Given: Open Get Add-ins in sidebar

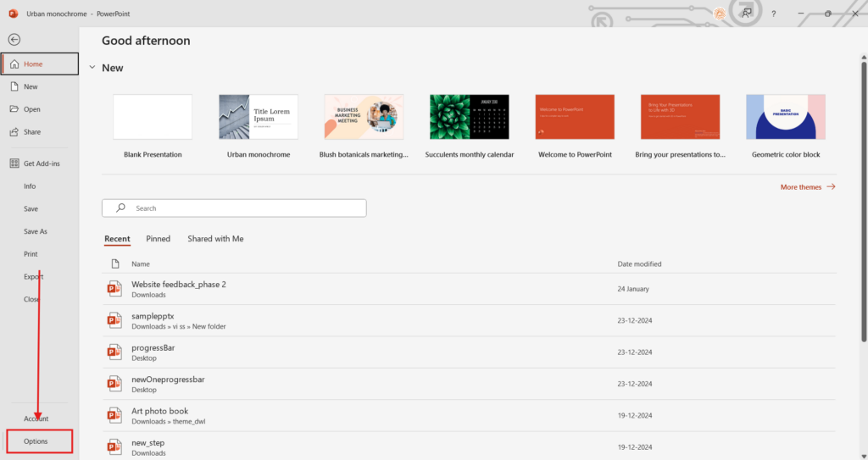Looking at the screenshot, I should pos(42,163).
